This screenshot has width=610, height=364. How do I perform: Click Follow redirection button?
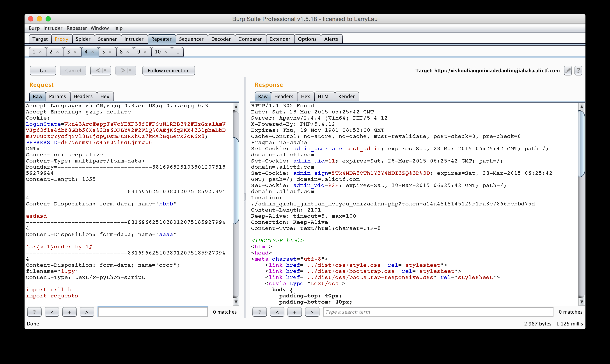169,71
